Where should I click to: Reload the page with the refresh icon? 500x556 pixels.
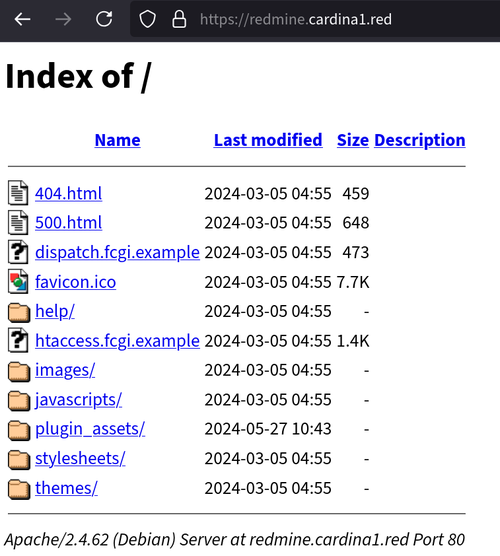coord(104,19)
